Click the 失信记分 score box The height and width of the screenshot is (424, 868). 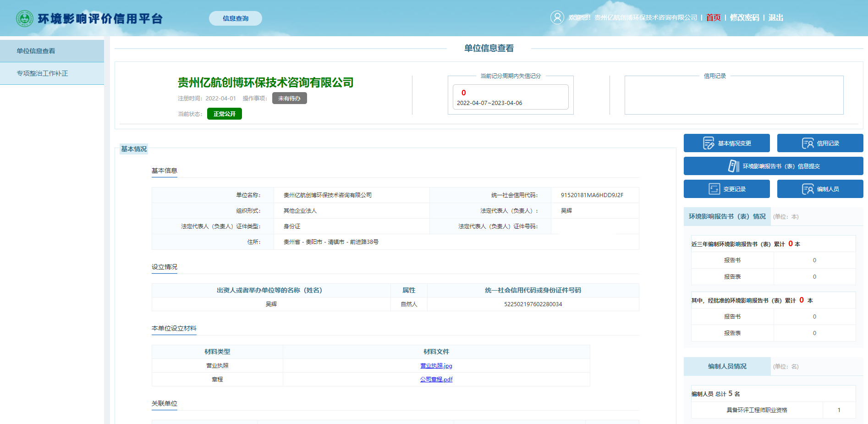(510, 97)
